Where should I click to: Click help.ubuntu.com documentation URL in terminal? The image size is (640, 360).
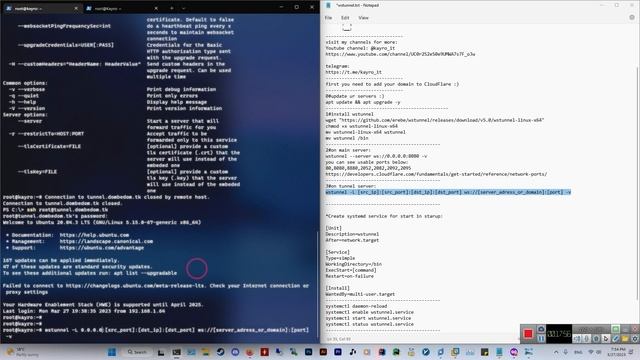tap(94, 235)
